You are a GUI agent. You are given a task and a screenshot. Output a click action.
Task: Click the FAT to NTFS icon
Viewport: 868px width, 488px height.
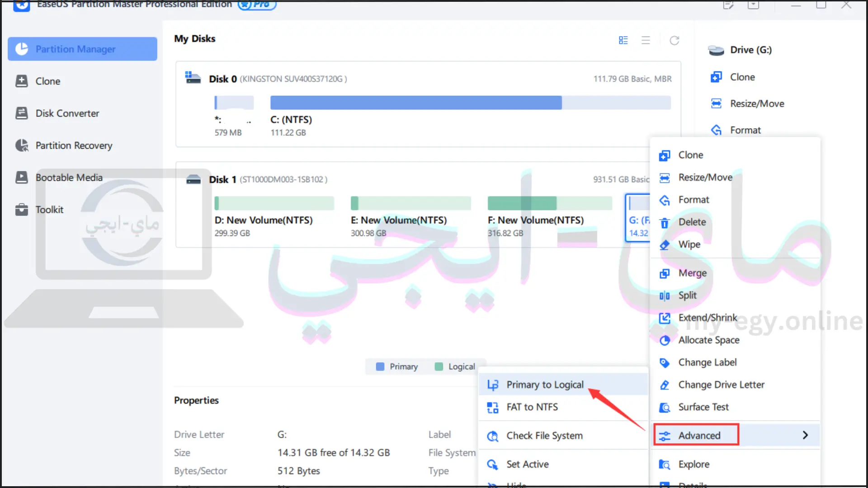(x=493, y=408)
